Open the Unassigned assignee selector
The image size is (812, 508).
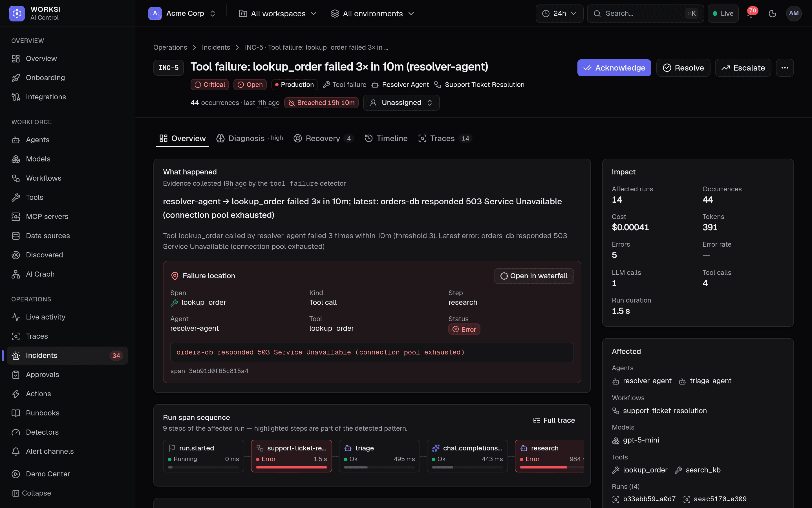[x=401, y=102]
